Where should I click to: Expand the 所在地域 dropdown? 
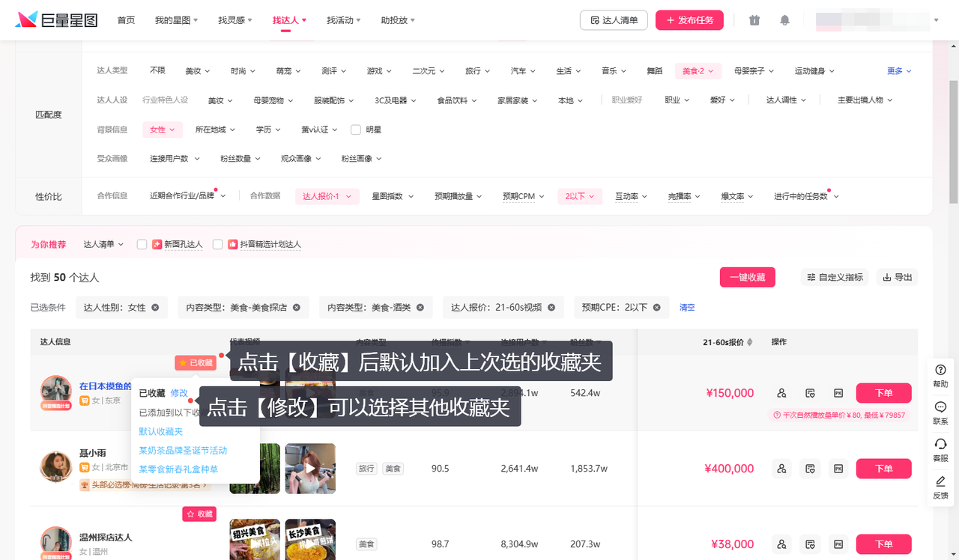pyautogui.click(x=214, y=130)
